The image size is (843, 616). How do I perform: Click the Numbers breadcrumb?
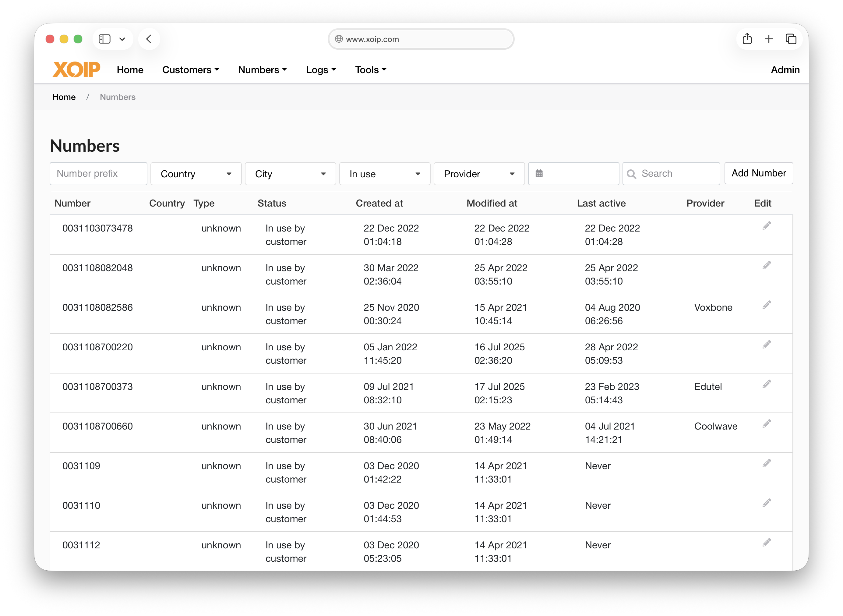(117, 97)
